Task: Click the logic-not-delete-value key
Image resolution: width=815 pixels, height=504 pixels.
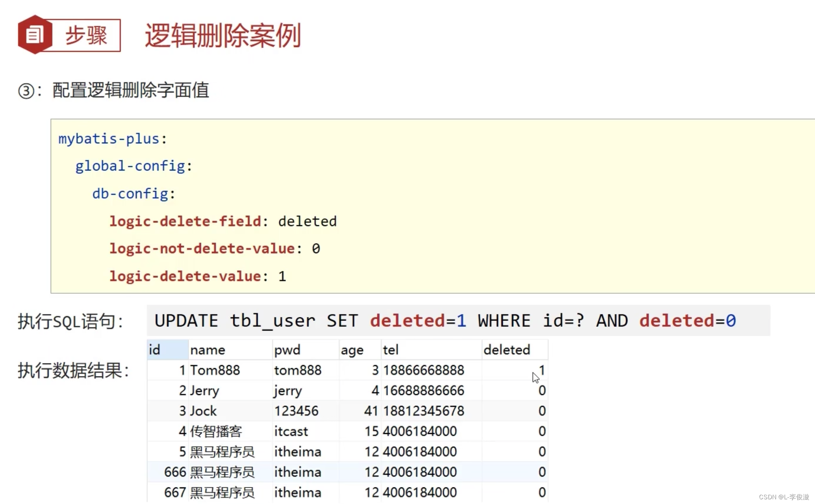Action: pyautogui.click(x=202, y=249)
